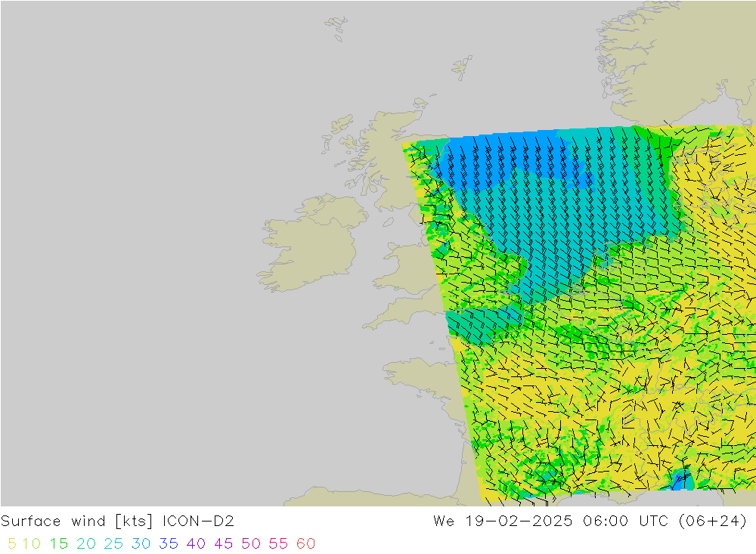Click the cyan '25' knots legend value

point(114,544)
